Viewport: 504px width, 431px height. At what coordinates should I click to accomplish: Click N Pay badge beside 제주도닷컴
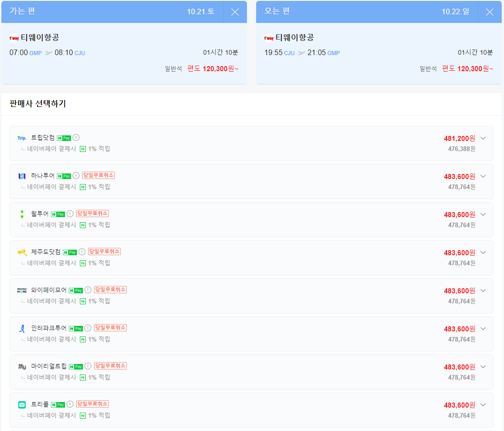(70, 252)
